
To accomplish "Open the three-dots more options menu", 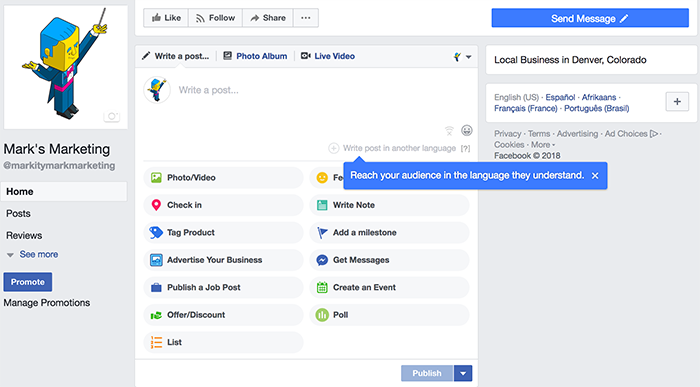I will point(306,18).
